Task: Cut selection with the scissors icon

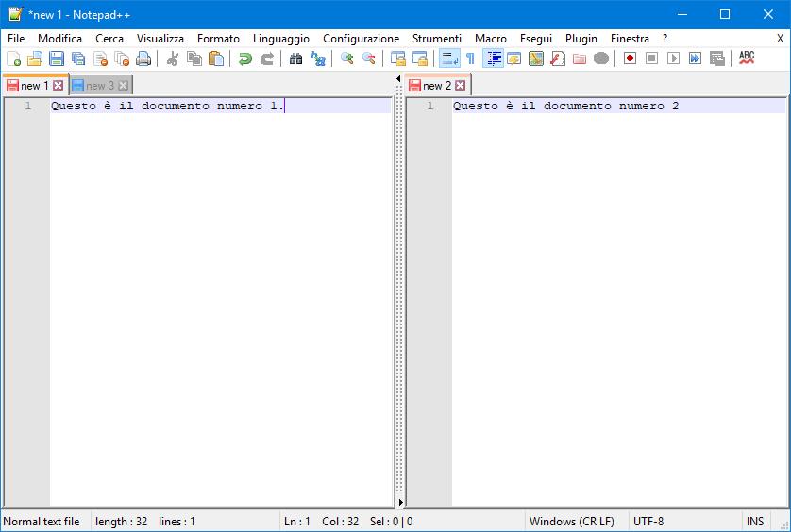Action: pyautogui.click(x=173, y=58)
